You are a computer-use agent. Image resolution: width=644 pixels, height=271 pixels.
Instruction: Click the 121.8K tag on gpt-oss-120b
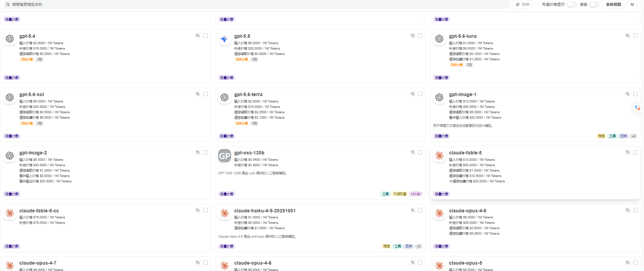(x=416, y=194)
